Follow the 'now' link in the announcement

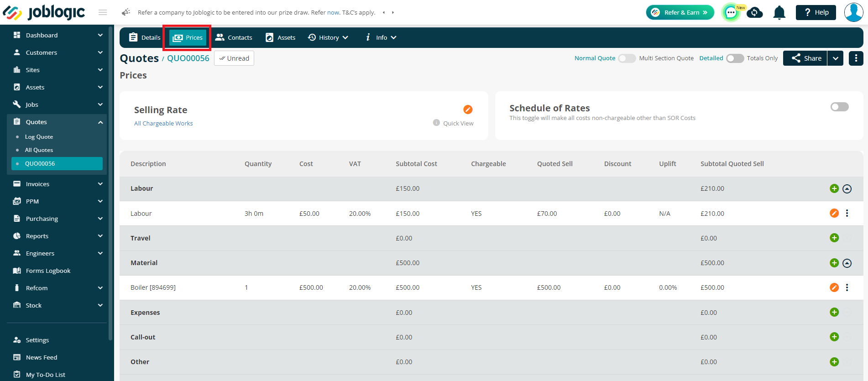[333, 12]
